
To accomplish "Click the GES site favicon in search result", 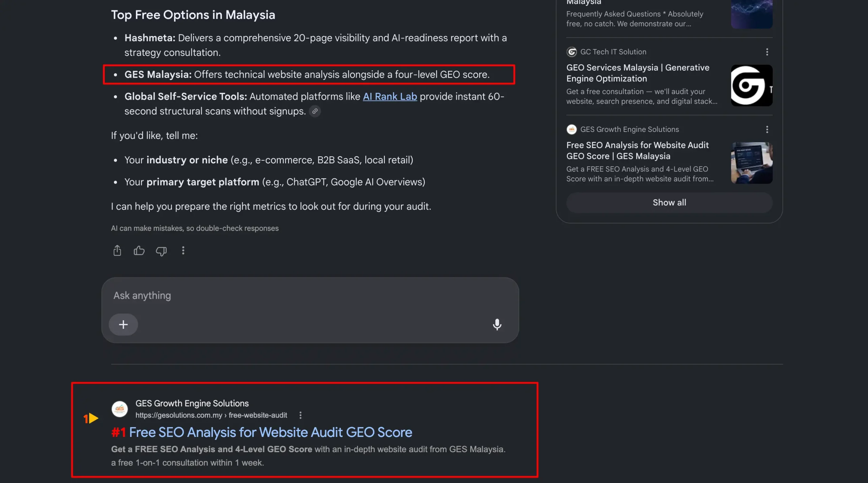I will (120, 409).
